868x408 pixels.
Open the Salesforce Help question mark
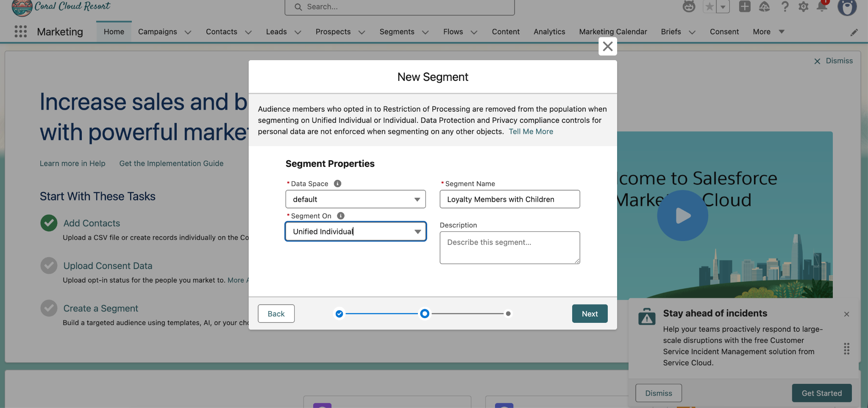pos(785,6)
